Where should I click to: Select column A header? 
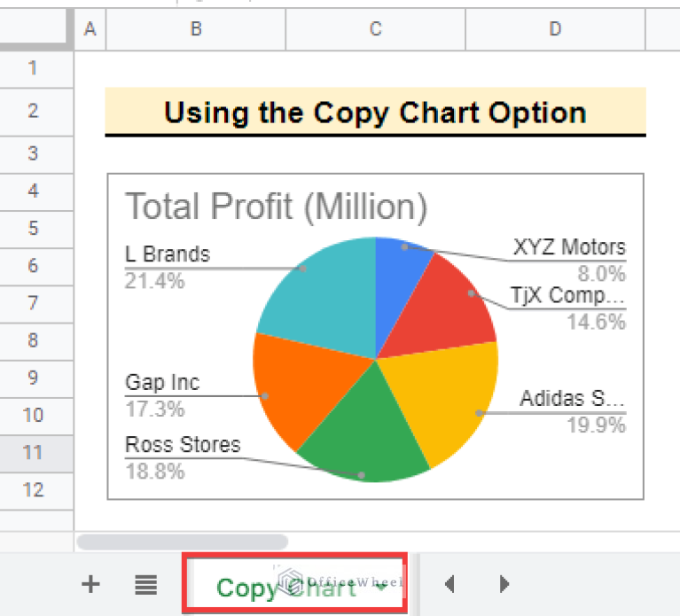[89, 29]
